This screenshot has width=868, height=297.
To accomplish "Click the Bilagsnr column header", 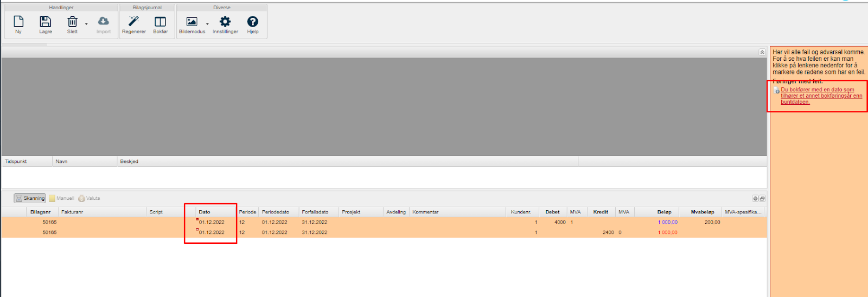I will [41, 212].
